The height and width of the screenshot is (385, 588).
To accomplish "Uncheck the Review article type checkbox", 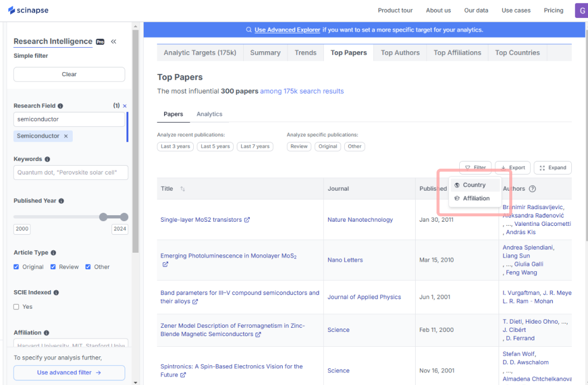I will (53, 267).
